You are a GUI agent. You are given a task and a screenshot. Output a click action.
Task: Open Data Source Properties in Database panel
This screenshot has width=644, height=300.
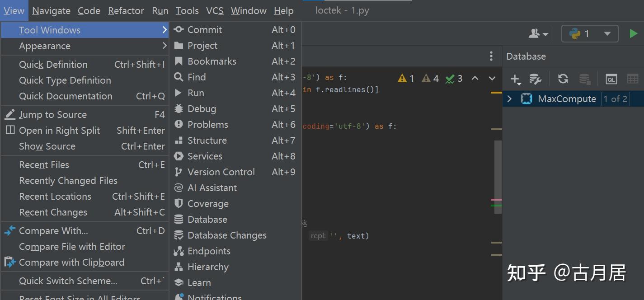[536, 79]
